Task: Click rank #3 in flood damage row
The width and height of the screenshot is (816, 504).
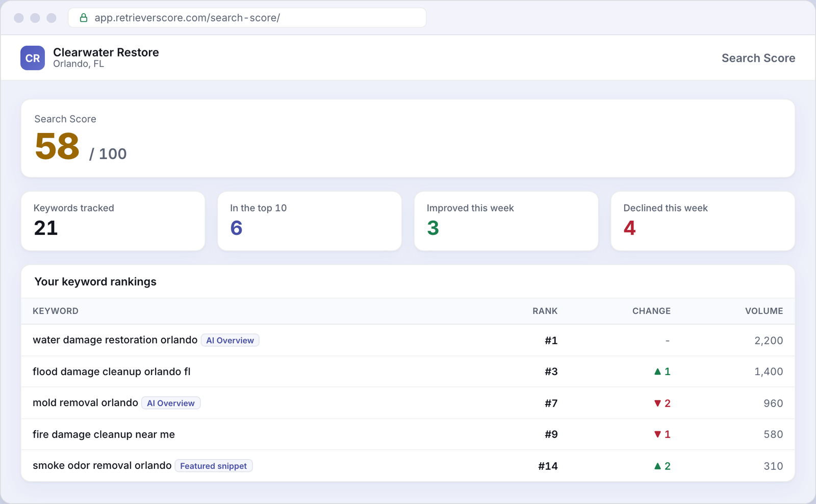Action: pos(551,372)
